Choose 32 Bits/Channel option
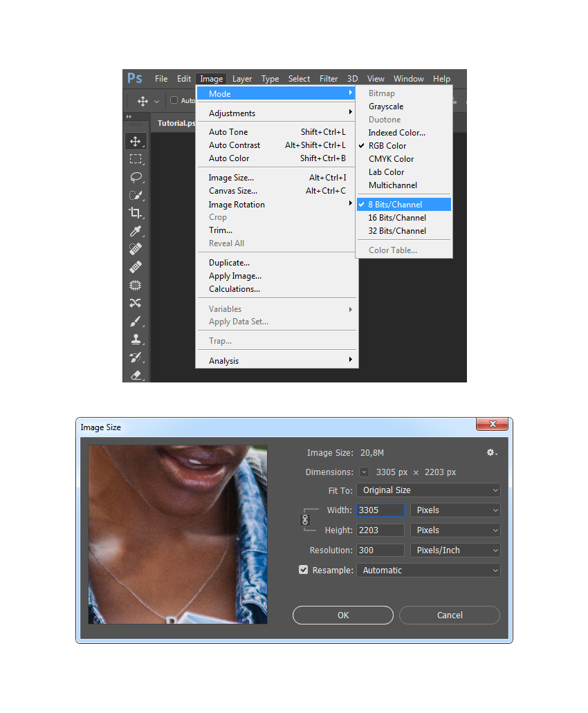The height and width of the screenshot is (713, 588). (x=404, y=231)
